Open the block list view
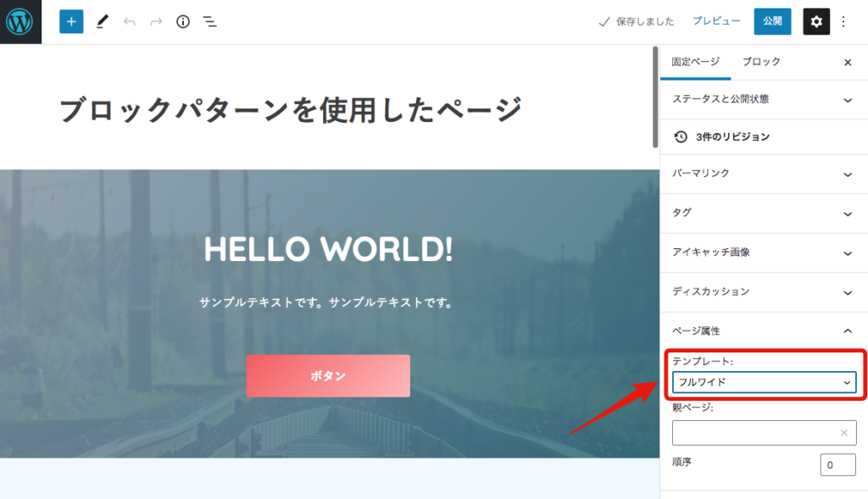This screenshot has width=868, height=499. pyautogui.click(x=210, y=21)
